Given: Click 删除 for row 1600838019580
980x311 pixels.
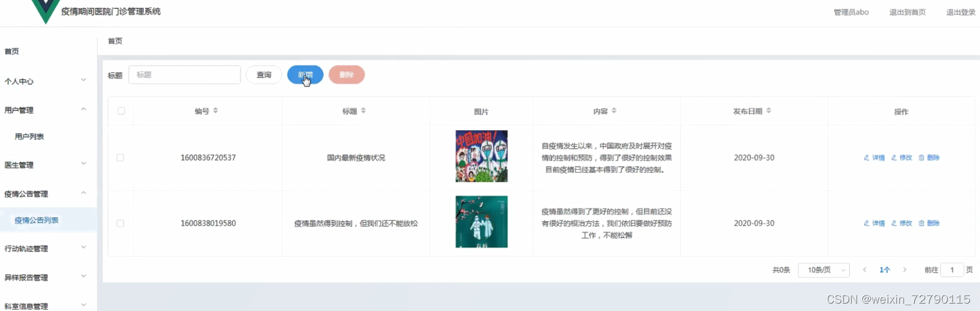Looking at the screenshot, I should tap(929, 224).
